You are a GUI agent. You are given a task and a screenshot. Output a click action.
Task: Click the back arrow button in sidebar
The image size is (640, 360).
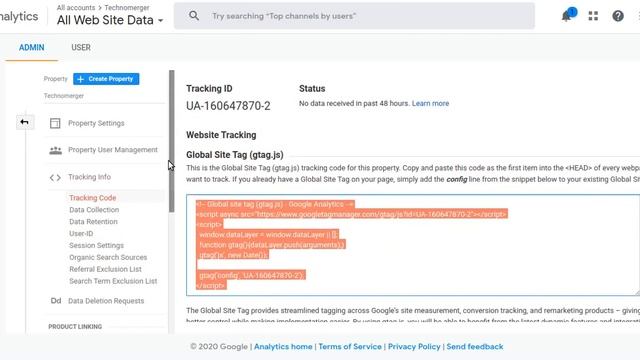pyautogui.click(x=24, y=122)
